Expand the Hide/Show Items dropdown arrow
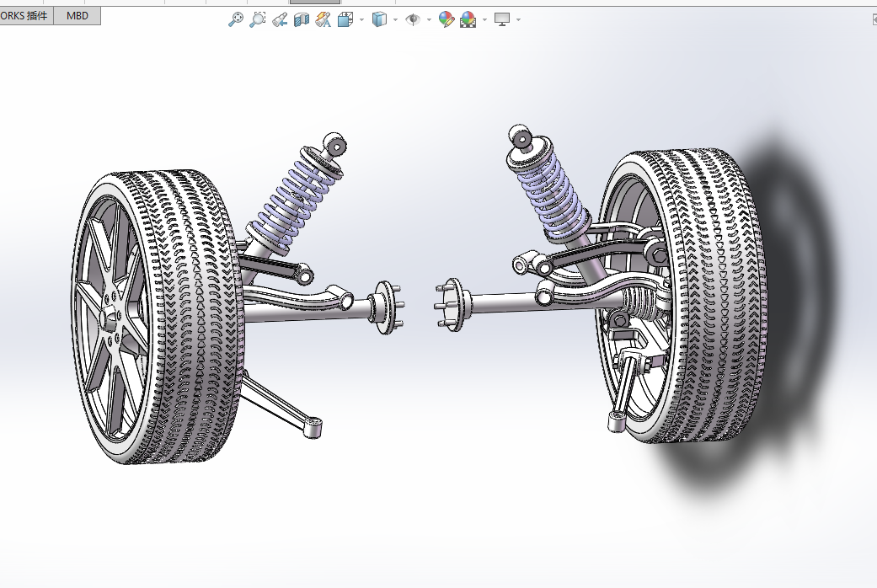The height and width of the screenshot is (588, 877). tap(429, 20)
